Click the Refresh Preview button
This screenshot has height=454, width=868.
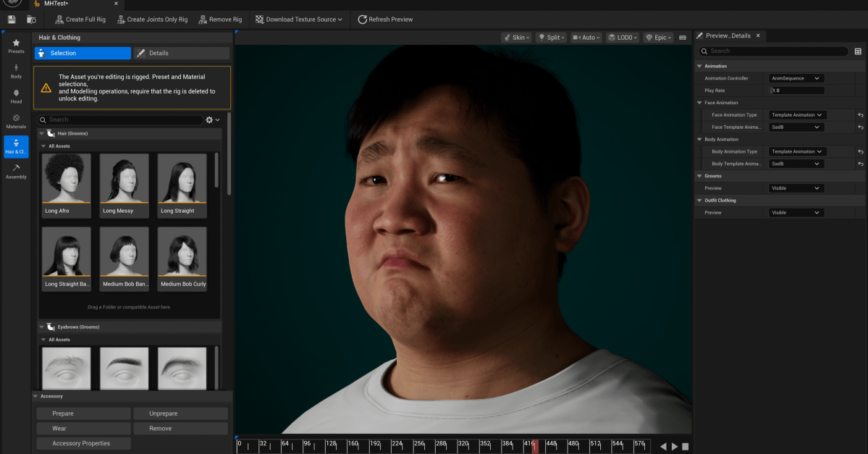point(385,20)
